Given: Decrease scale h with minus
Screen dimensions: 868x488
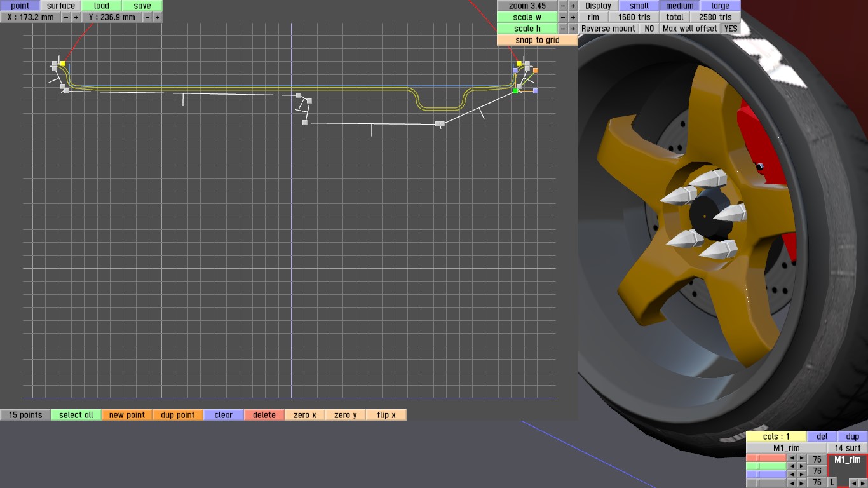Looking at the screenshot, I should (563, 29).
